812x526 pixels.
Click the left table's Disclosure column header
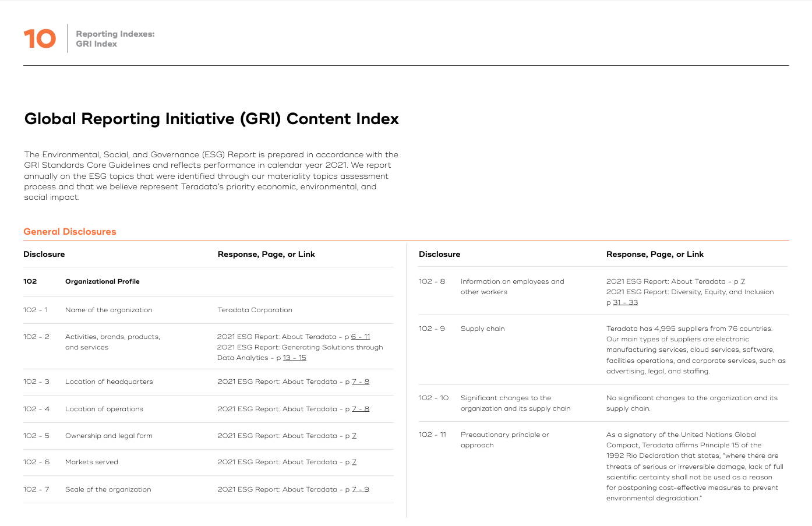[44, 255]
